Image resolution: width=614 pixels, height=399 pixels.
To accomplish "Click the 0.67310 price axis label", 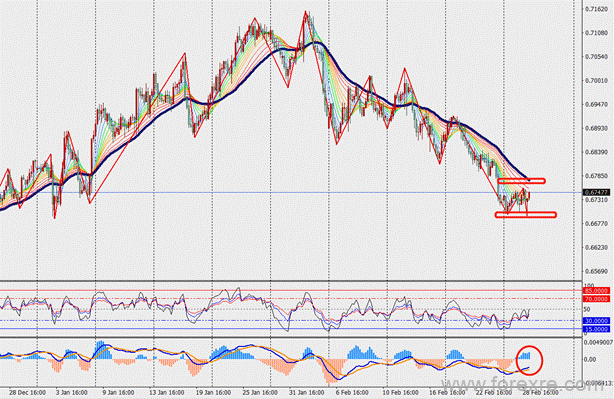I will pyautogui.click(x=596, y=200).
